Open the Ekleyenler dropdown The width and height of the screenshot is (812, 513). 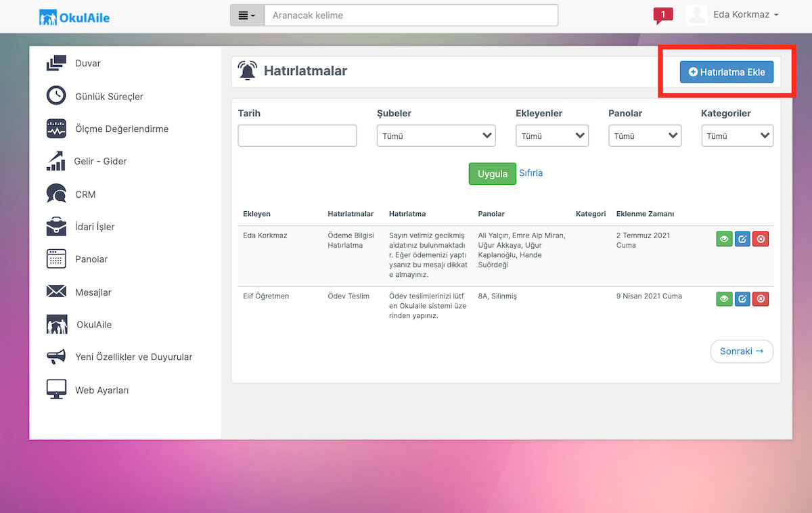tap(552, 136)
